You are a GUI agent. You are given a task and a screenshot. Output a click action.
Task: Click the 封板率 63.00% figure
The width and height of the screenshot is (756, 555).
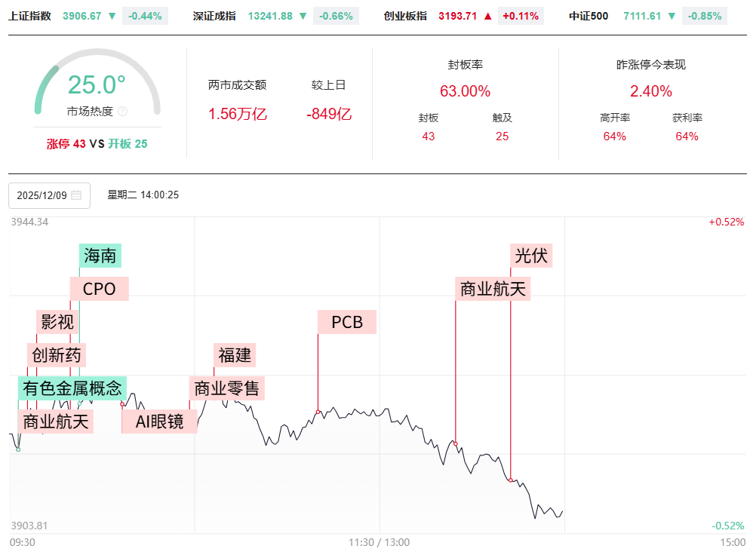click(465, 91)
